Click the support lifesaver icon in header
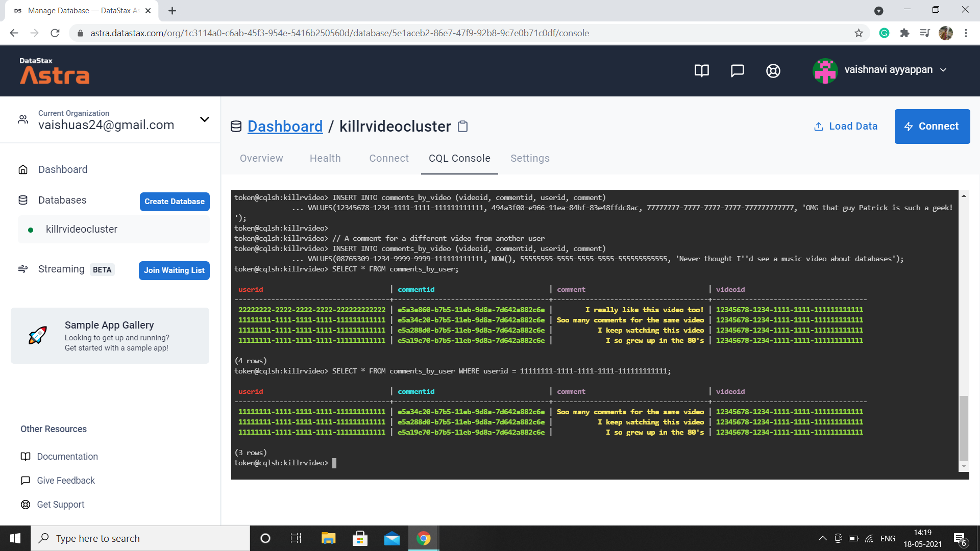This screenshot has width=980, height=551. 773,71
